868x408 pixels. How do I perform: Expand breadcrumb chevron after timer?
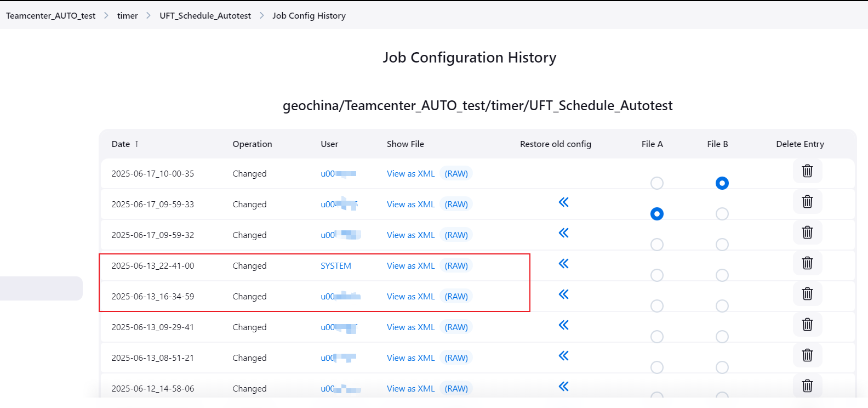(149, 16)
